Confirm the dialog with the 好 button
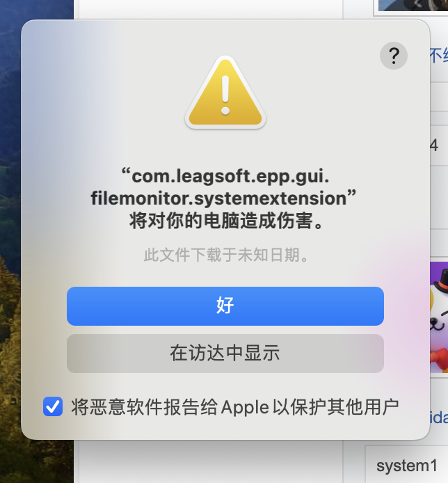The height and width of the screenshot is (483, 448). tap(225, 306)
